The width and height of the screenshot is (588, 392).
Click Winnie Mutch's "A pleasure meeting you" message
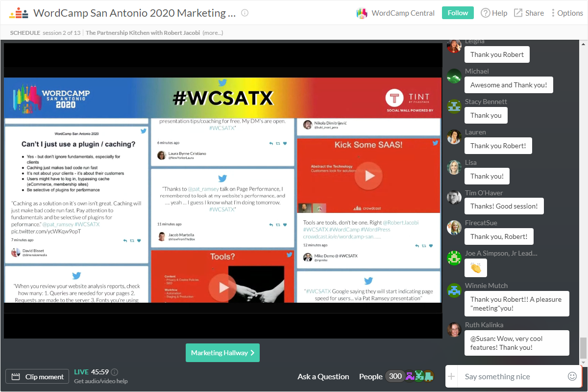pos(516,304)
